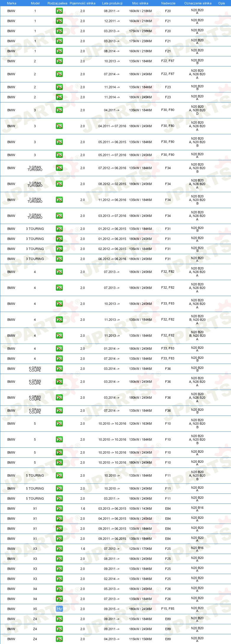Viewport: 231px width, 644px height.
Task: Click petrol icon in BMW X1 1.6 row
Action: 59,509
